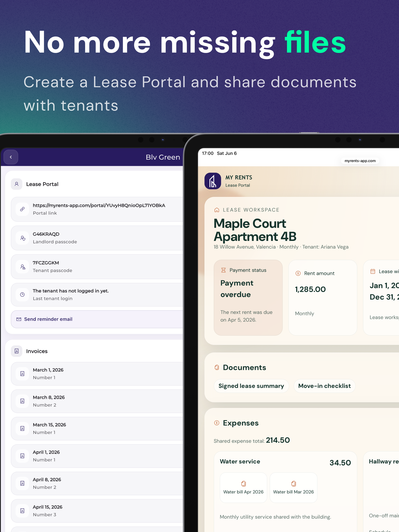Click 'The tenant has not logged in yet.'

71,291
